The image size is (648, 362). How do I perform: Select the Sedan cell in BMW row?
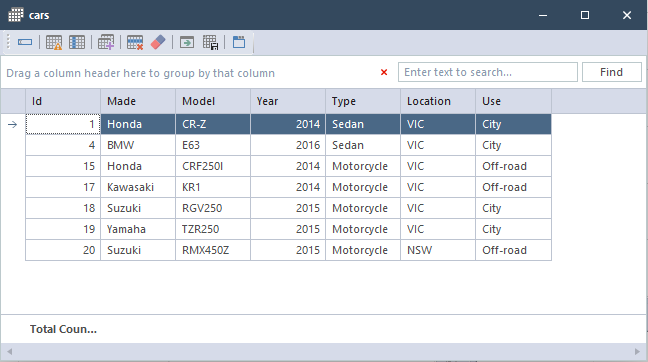click(x=363, y=145)
